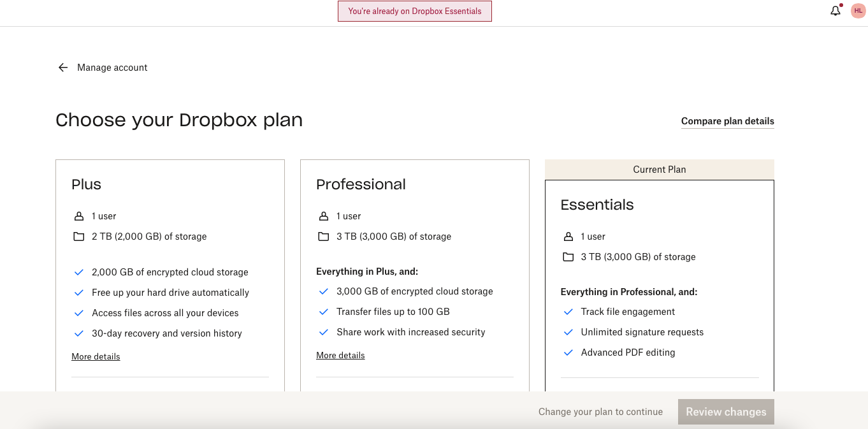
Task: Click 2 TB (2,000 GB) of storage text
Action: pyautogui.click(x=149, y=236)
